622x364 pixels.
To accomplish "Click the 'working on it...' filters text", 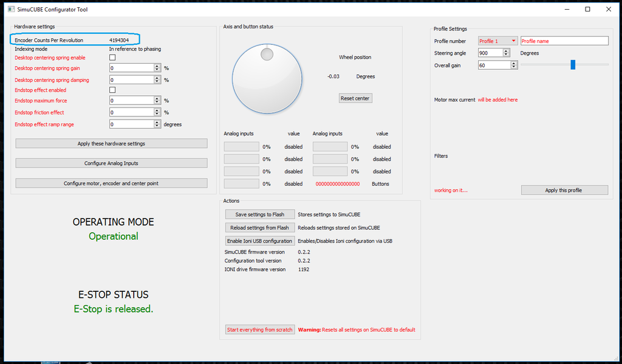I will pyautogui.click(x=451, y=190).
